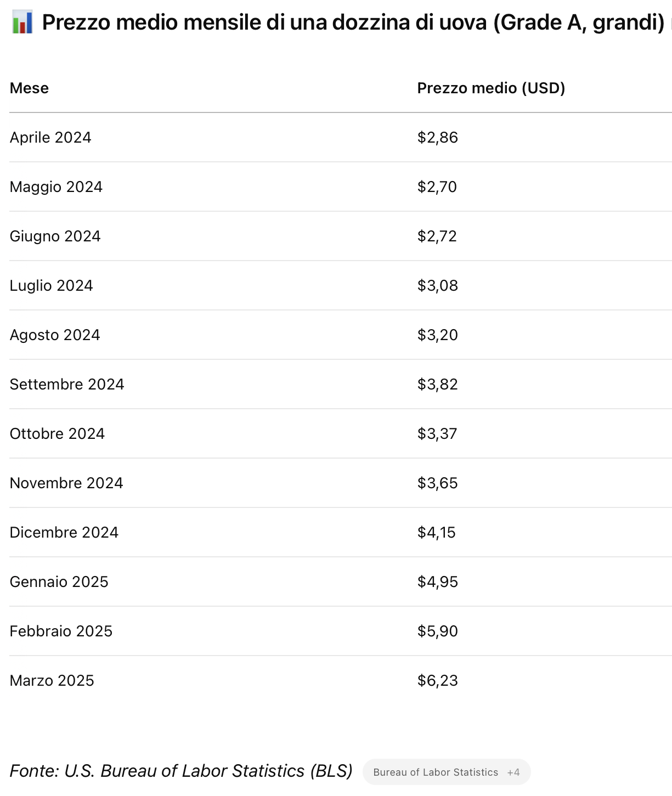Screen dimensions: 672x796
Task: Select the Ottobre 2024 row label
Action: coord(57,434)
